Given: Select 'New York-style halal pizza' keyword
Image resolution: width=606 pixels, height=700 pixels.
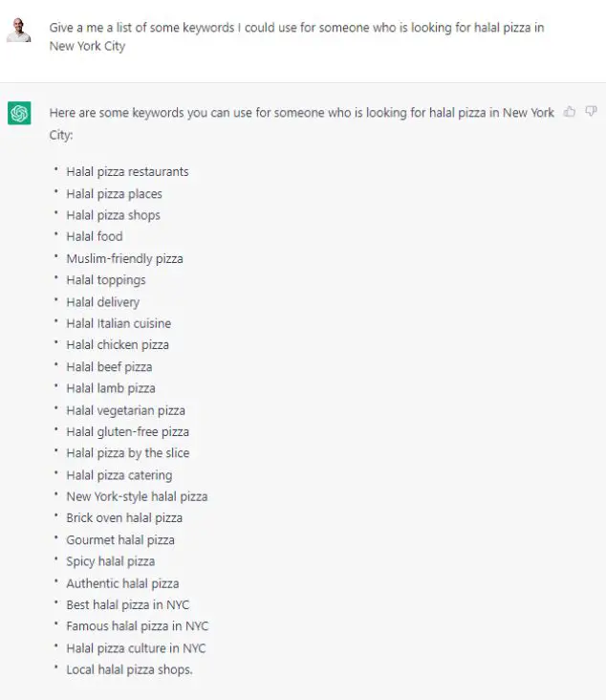Looking at the screenshot, I should point(137,496).
